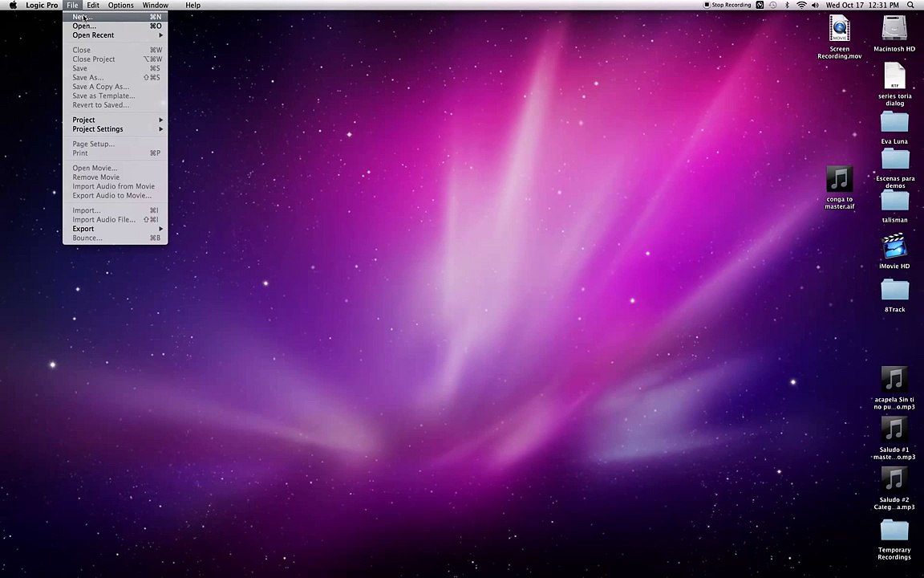Viewport: 924px width, 578px height.
Task: Choose New... from File menu
Action: 115,17
